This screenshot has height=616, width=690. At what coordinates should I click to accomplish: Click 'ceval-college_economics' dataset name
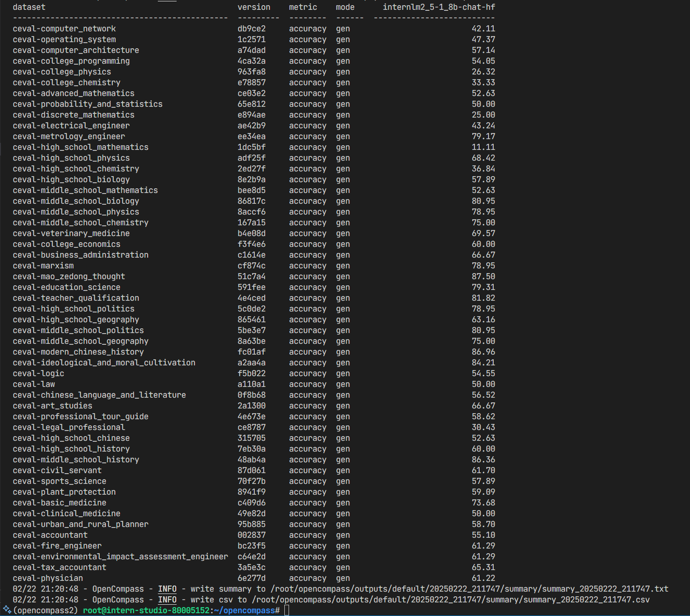(x=67, y=244)
